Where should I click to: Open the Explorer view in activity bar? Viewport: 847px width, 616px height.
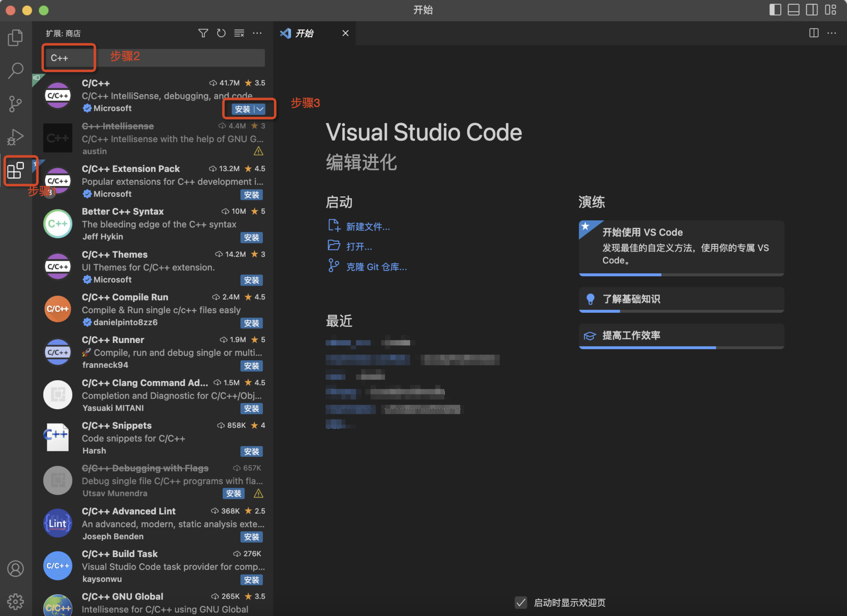coord(15,38)
